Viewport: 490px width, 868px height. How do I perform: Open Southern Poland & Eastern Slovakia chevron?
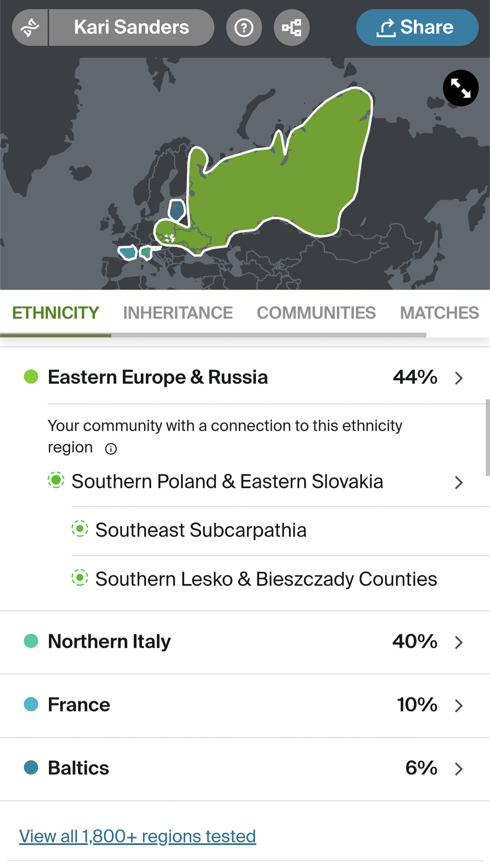(459, 482)
